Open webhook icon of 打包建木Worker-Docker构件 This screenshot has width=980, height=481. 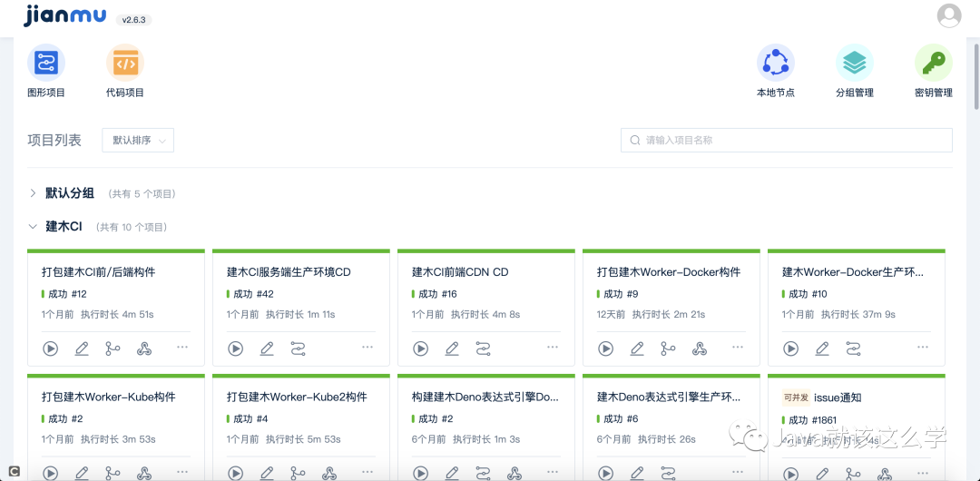click(700, 348)
